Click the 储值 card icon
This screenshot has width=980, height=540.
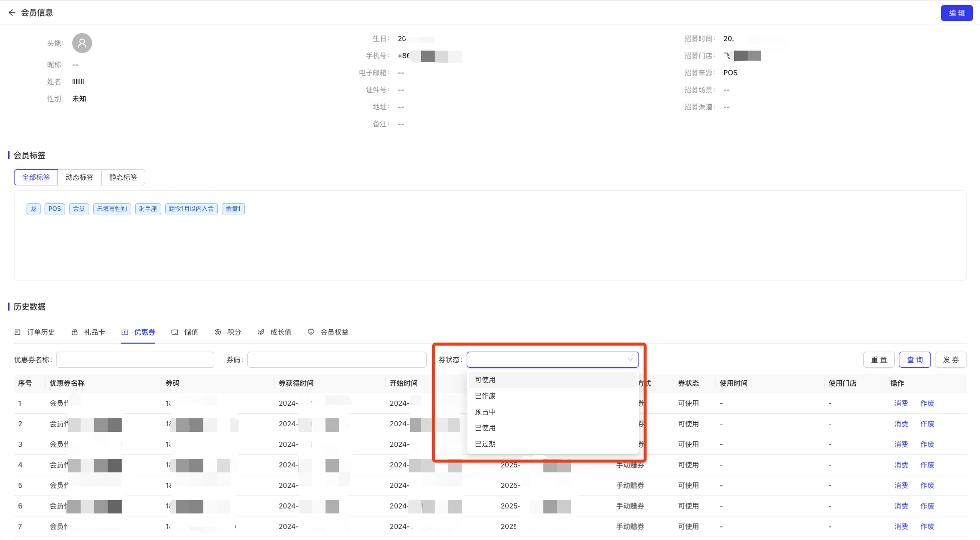(175, 332)
